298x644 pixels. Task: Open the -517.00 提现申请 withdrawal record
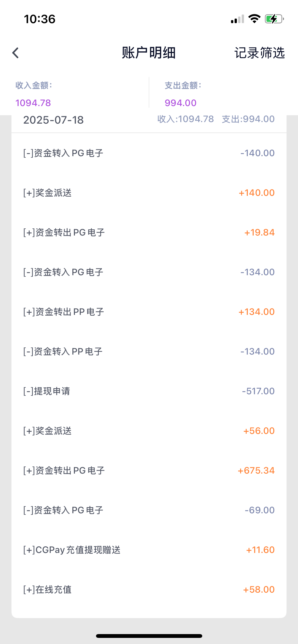pos(149,391)
